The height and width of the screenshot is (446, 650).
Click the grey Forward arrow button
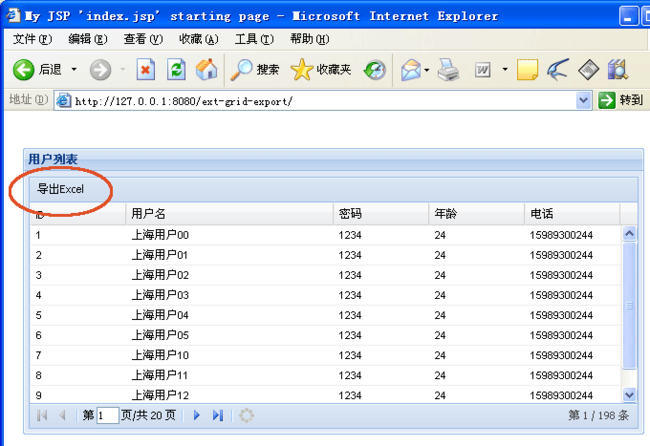point(101,69)
